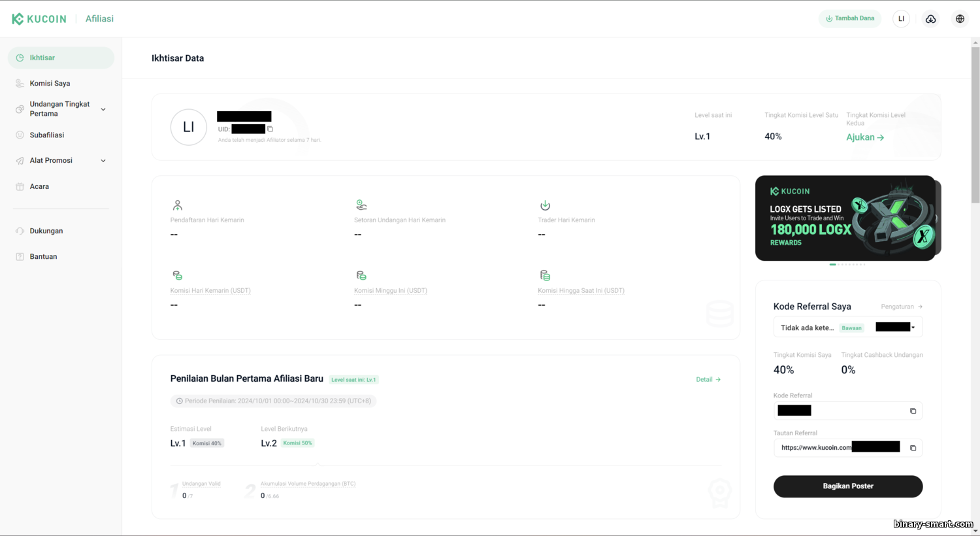Click the Afiliasi header label
This screenshot has width=980, height=536.
pyautogui.click(x=99, y=19)
